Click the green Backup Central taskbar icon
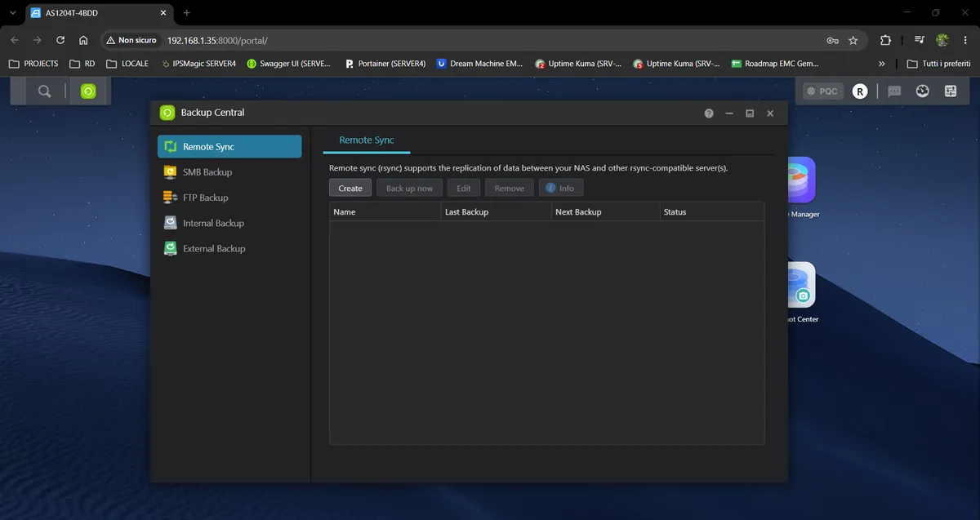This screenshot has height=520, width=980. [88, 91]
